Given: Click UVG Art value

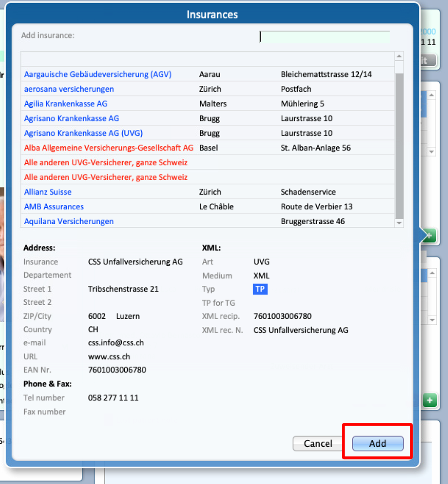Looking at the screenshot, I should pos(261,262).
